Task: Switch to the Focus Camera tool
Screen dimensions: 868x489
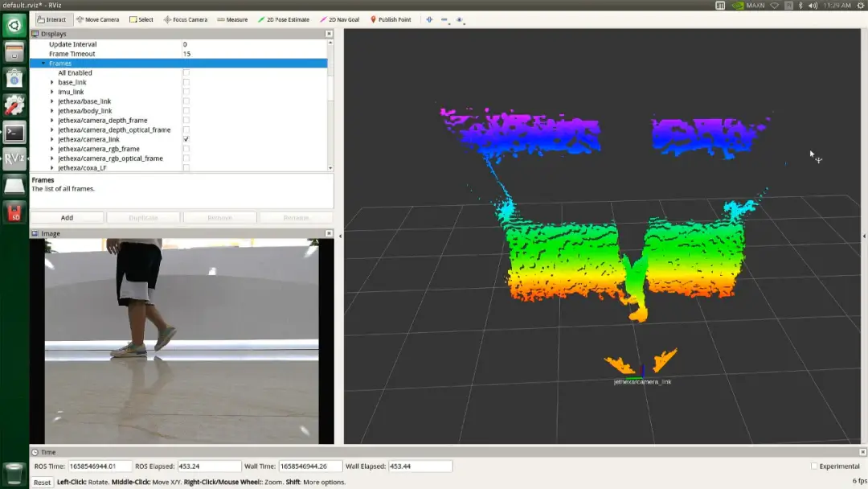Action: [x=185, y=19]
